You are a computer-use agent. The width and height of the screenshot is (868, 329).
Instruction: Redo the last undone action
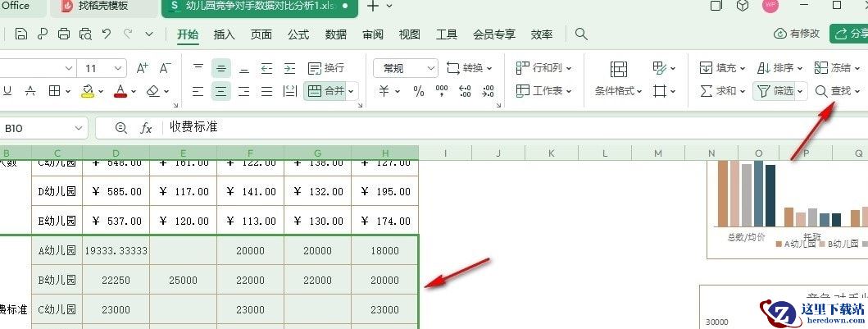point(128,34)
